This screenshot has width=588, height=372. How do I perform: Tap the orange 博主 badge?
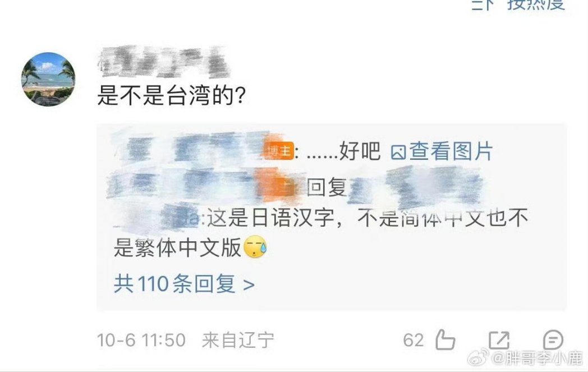coord(279,151)
